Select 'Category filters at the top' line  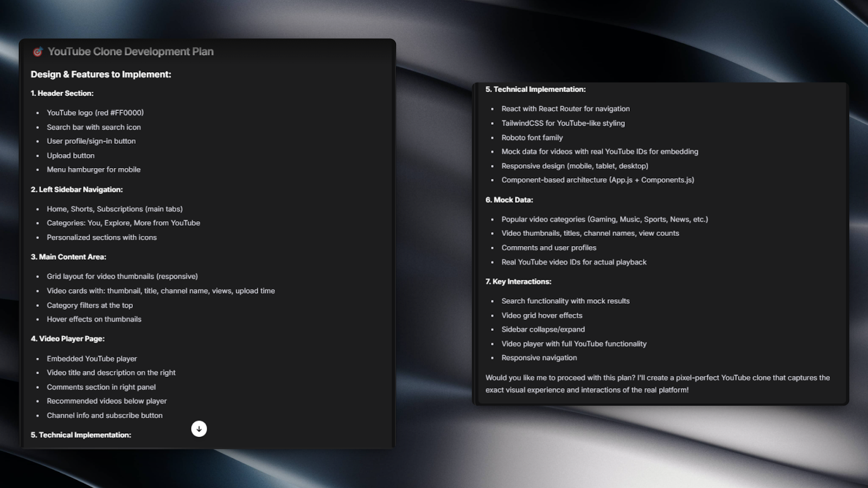click(90, 305)
